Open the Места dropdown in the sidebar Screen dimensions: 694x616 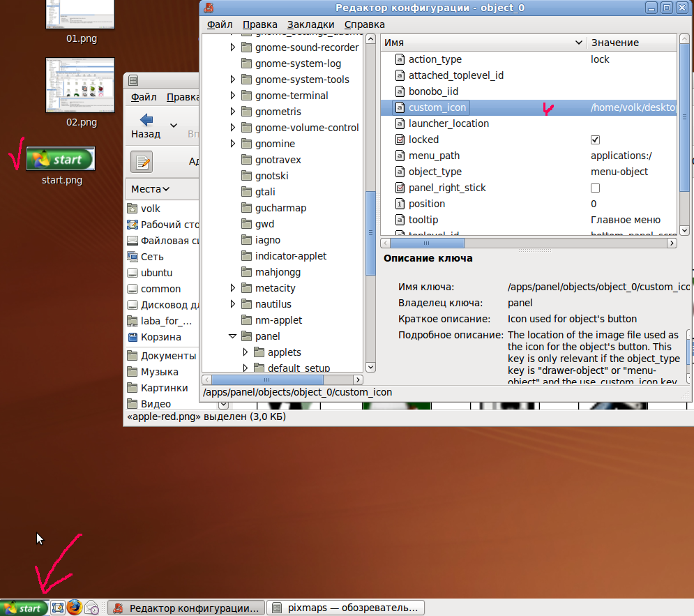tap(151, 189)
